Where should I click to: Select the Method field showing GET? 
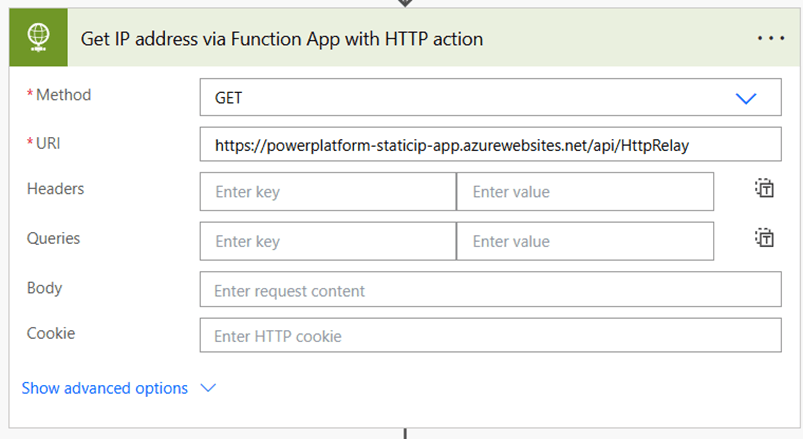click(470, 98)
